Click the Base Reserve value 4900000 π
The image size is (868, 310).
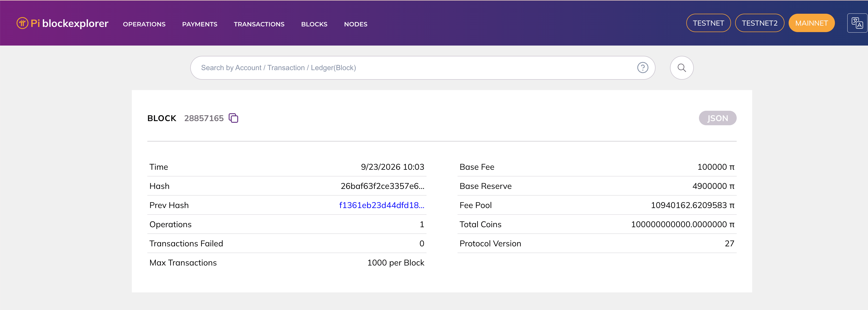[713, 186]
